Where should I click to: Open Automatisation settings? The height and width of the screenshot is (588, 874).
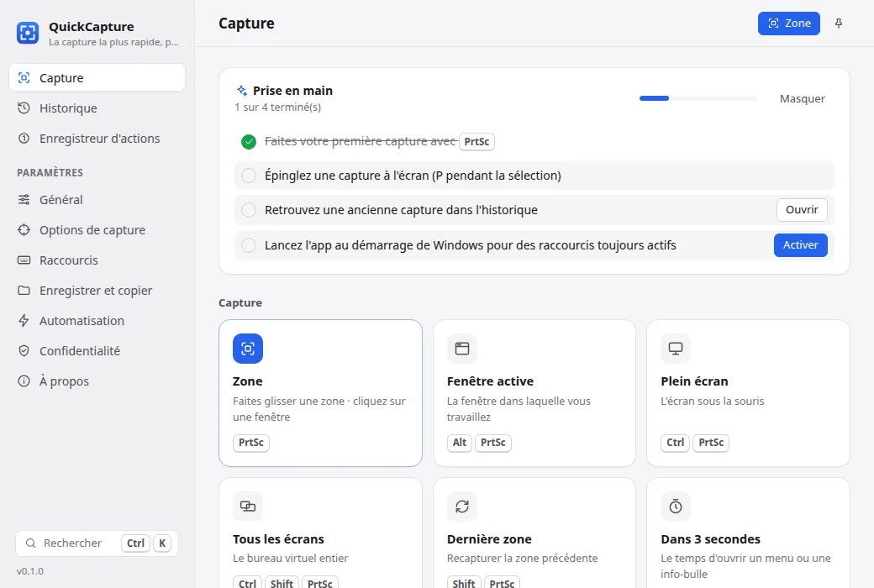pos(97,321)
